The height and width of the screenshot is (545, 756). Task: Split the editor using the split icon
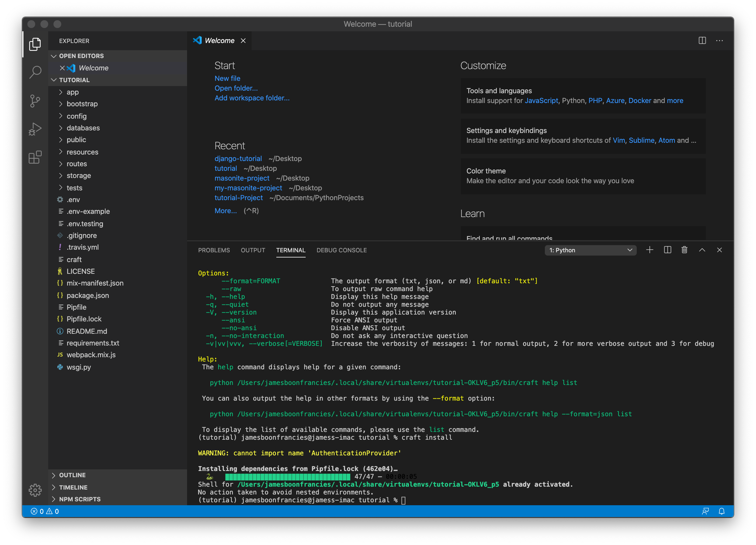[702, 40]
